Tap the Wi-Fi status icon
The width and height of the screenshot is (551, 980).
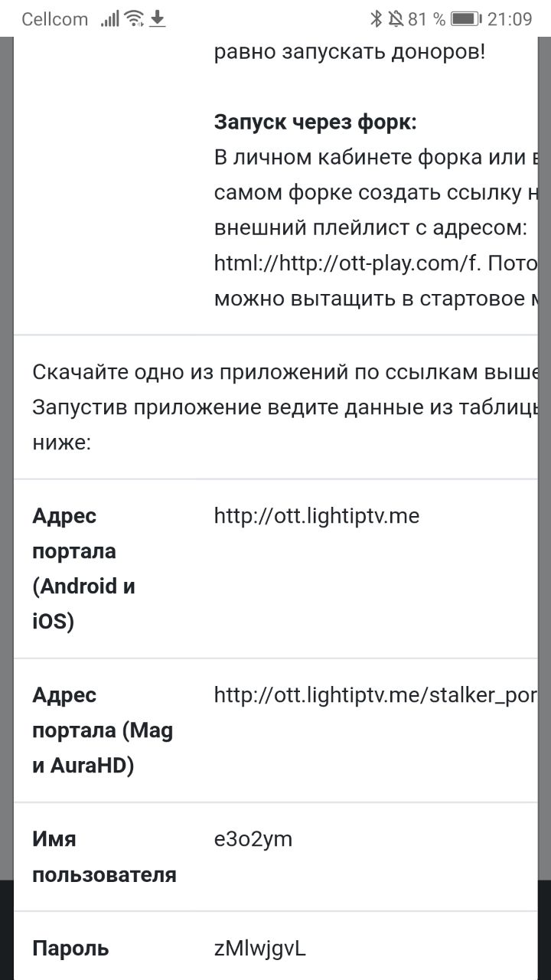tap(134, 19)
